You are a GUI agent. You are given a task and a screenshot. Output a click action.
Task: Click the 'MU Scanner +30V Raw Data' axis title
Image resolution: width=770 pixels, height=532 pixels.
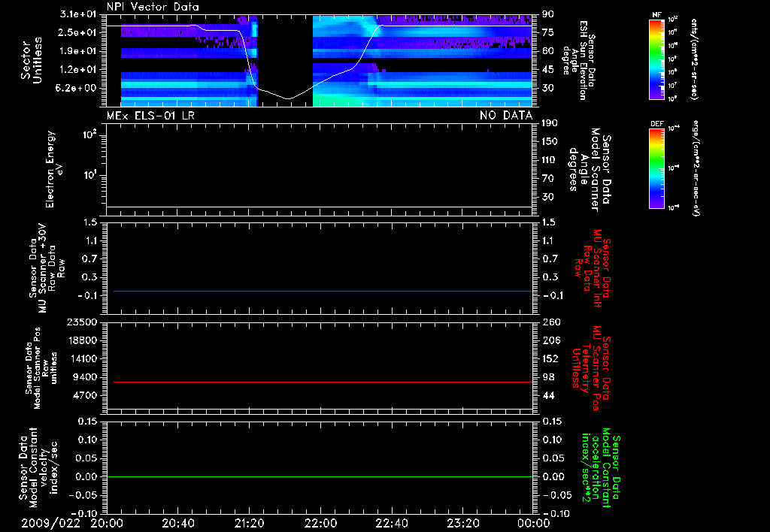point(47,268)
